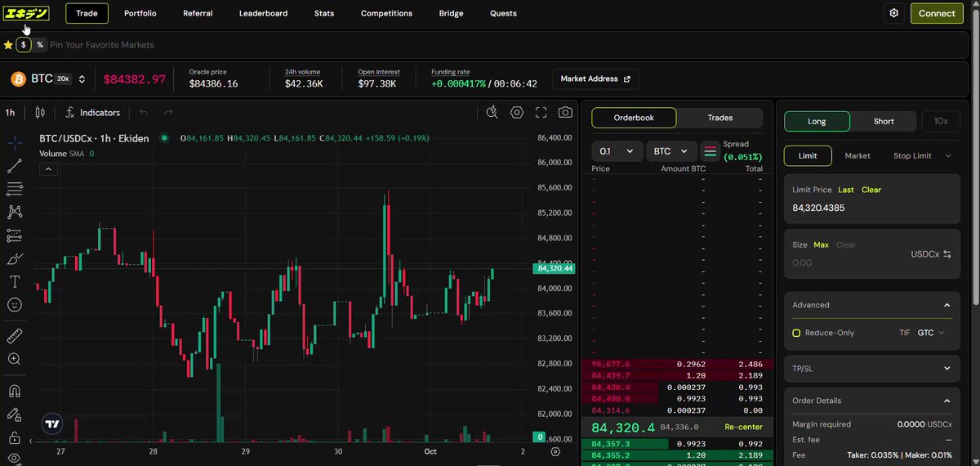
Task: Select Short order side
Action: click(884, 121)
